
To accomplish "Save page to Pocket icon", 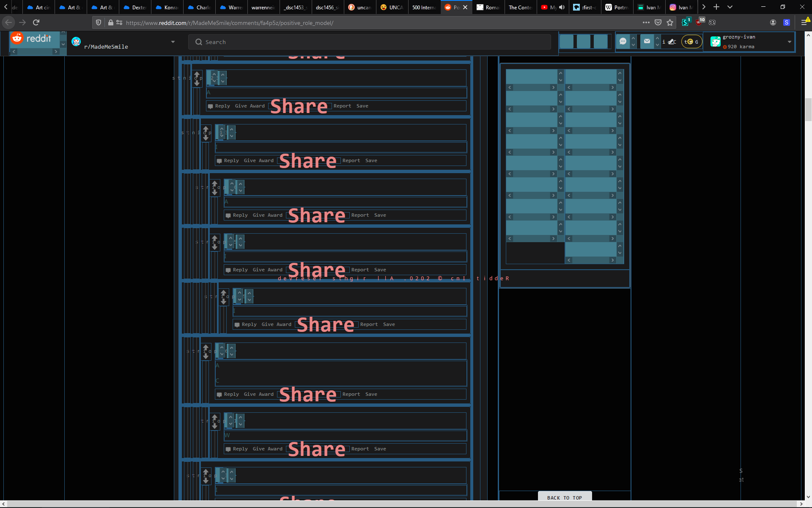I will click(658, 22).
